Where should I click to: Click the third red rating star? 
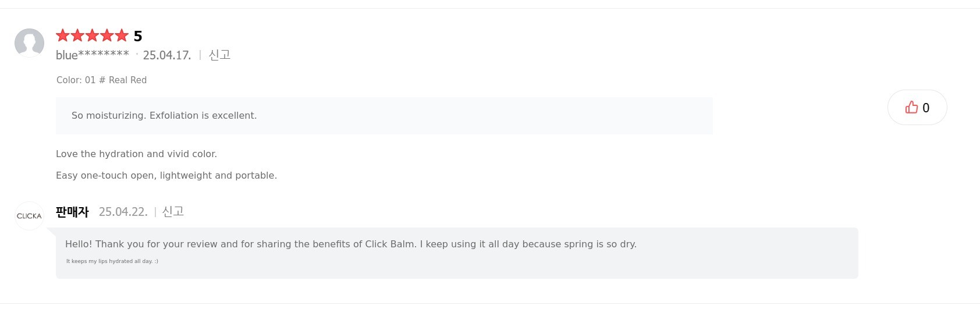click(92, 35)
